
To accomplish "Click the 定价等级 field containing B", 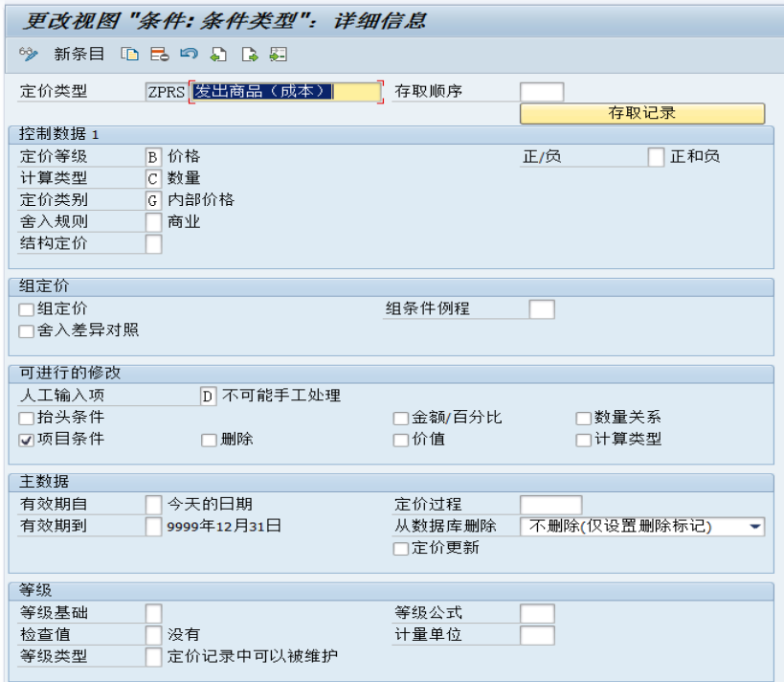I will (x=153, y=157).
